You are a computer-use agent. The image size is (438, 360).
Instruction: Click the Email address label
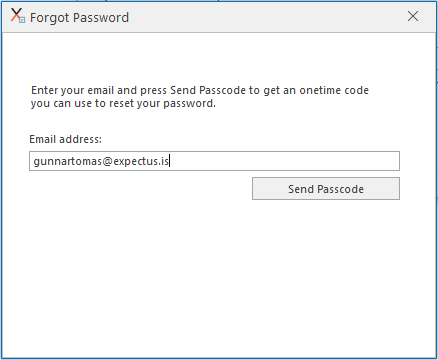[65, 139]
